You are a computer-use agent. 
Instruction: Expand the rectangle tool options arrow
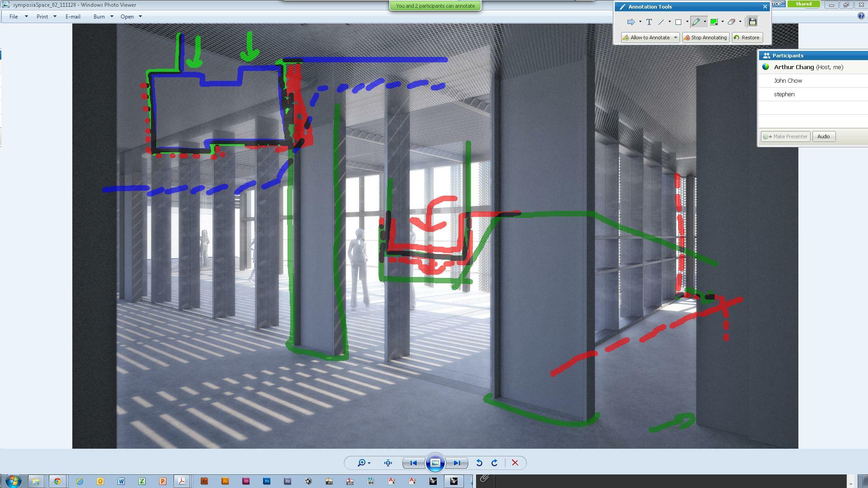pos(687,22)
